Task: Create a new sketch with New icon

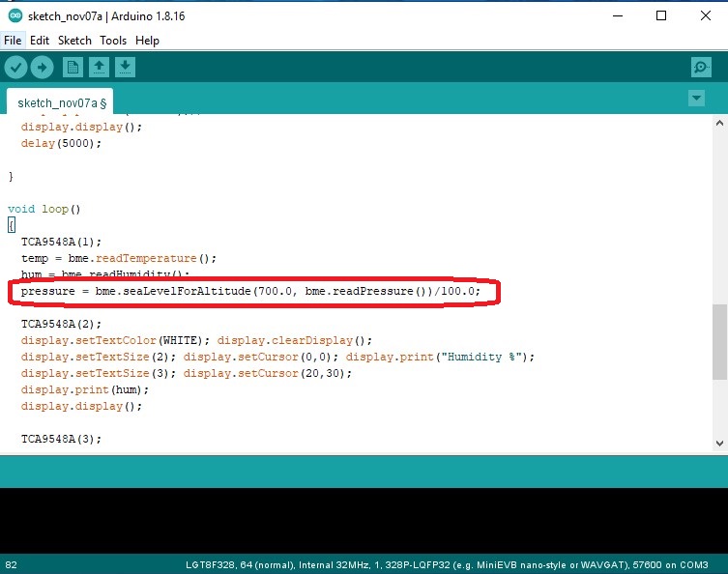Action: pyautogui.click(x=73, y=67)
